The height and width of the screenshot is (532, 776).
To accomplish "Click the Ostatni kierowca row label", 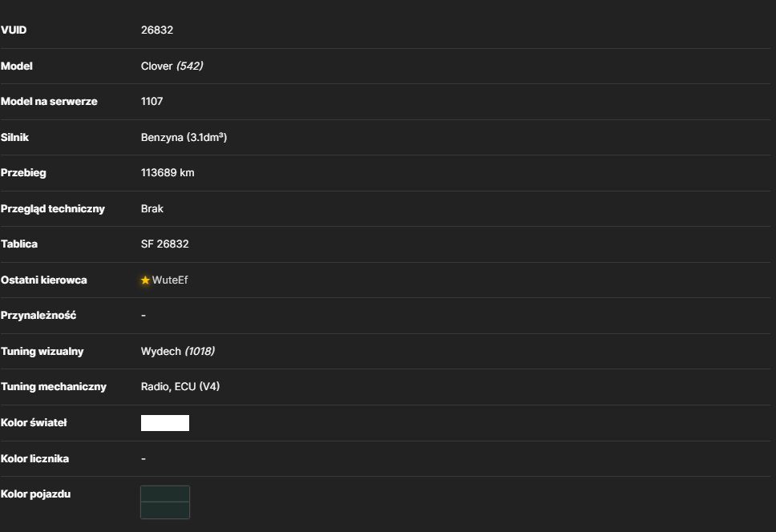I will point(43,280).
